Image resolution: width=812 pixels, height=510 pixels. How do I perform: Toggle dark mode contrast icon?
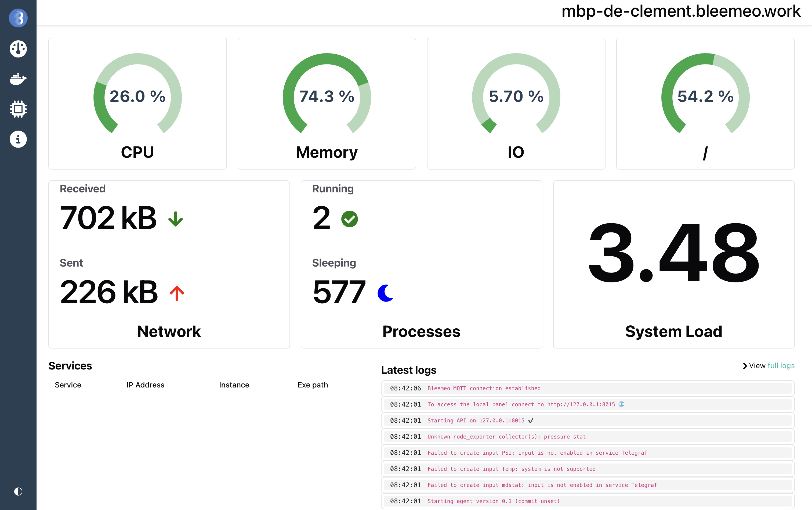pyautogui.click(x=18, y=491)
